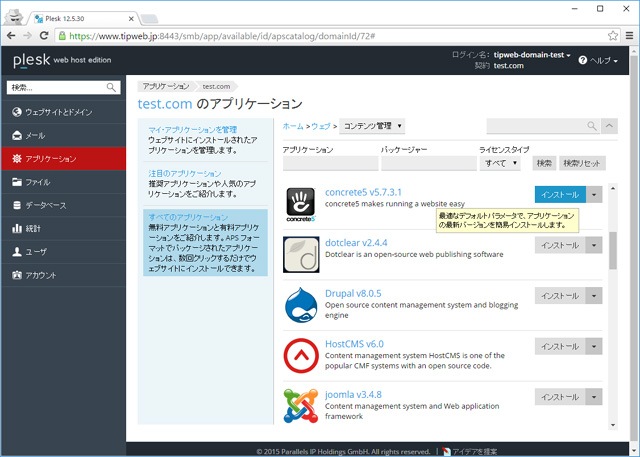Open ウェブサイトとドメイン in sidebar

(64, 112)
